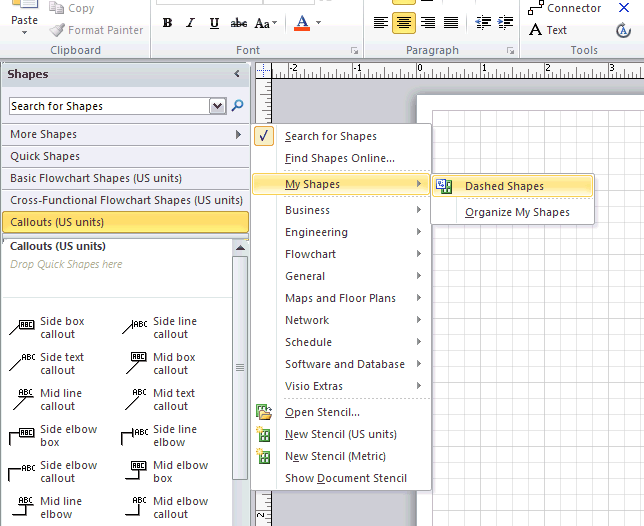
Task: Justify paragraph text
Action: [451, 22]
